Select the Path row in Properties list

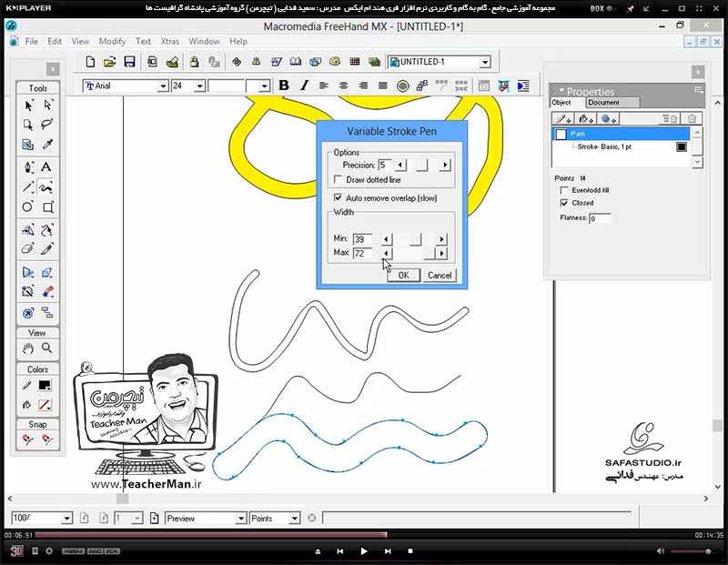pos(621,134)
